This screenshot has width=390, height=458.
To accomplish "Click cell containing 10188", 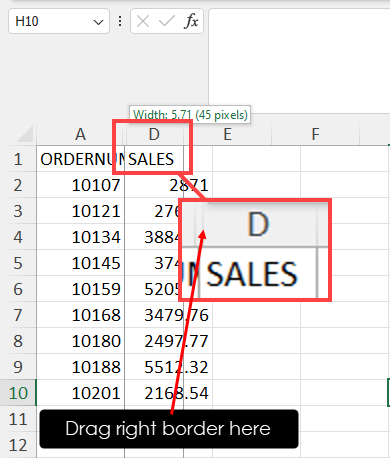I will [80, 367].
